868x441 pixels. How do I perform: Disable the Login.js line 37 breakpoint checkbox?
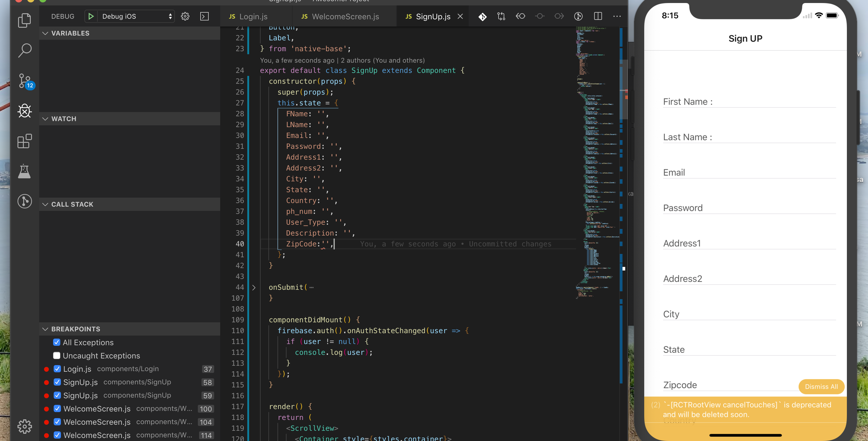57,369
